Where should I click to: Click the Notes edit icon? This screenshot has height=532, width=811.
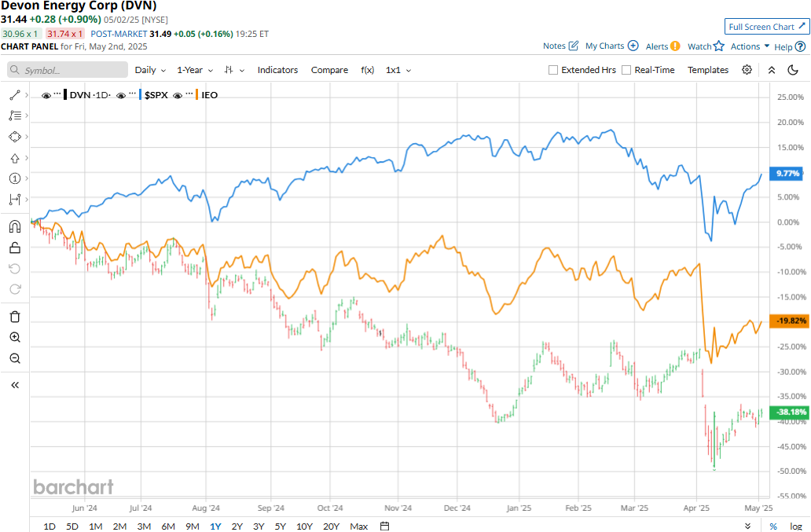(x=574, y=46)
